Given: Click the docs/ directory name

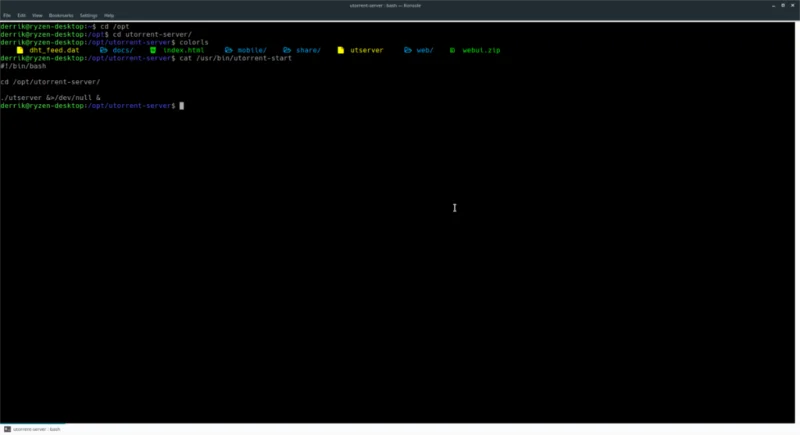Looking at the screenshot, I should (123, 50).
